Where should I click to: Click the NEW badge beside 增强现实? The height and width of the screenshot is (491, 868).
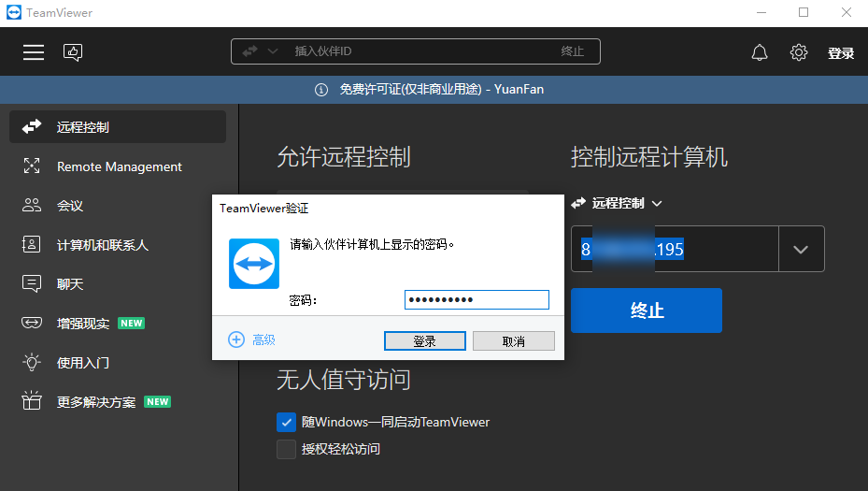[131, 323]
